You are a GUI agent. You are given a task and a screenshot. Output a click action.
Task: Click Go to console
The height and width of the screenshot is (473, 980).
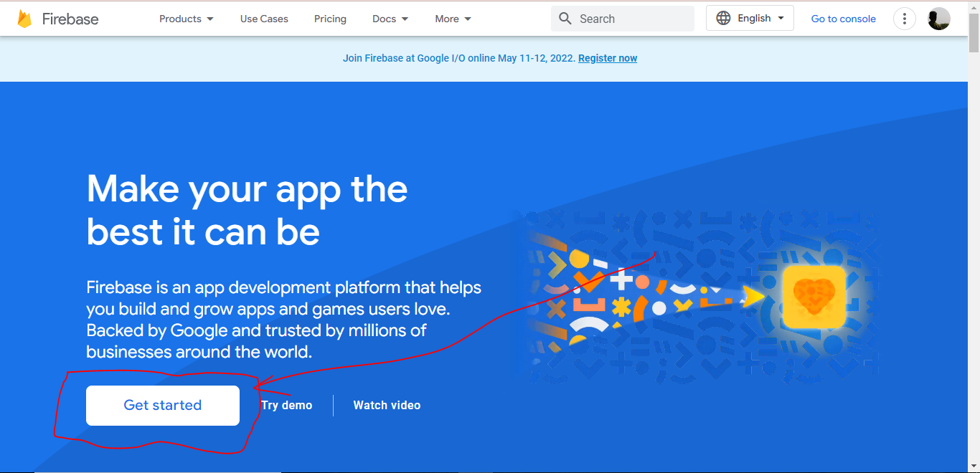(x=843, y=18)
